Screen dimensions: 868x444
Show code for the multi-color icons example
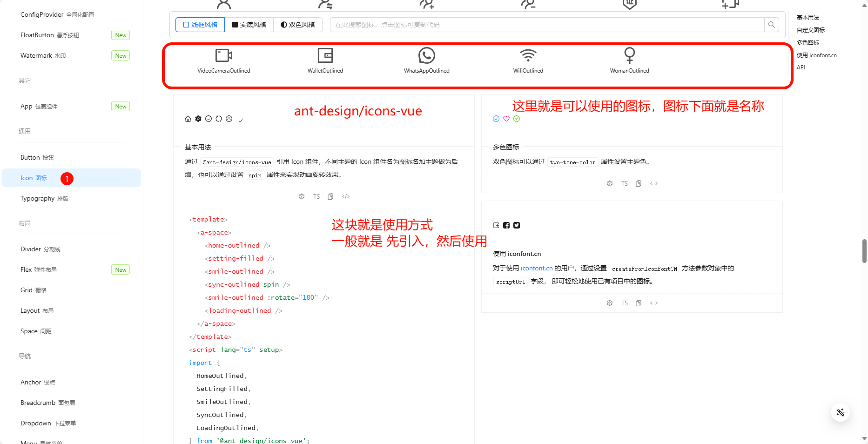pos(654,183)
